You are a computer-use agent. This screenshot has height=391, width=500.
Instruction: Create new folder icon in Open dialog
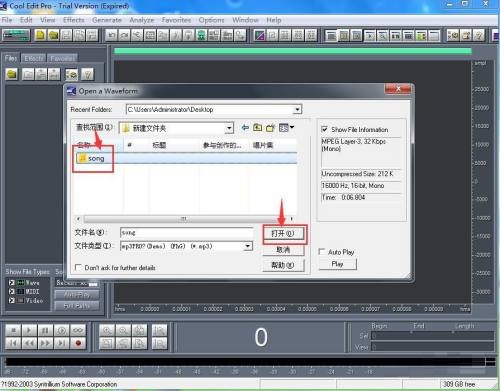point(270,128)
